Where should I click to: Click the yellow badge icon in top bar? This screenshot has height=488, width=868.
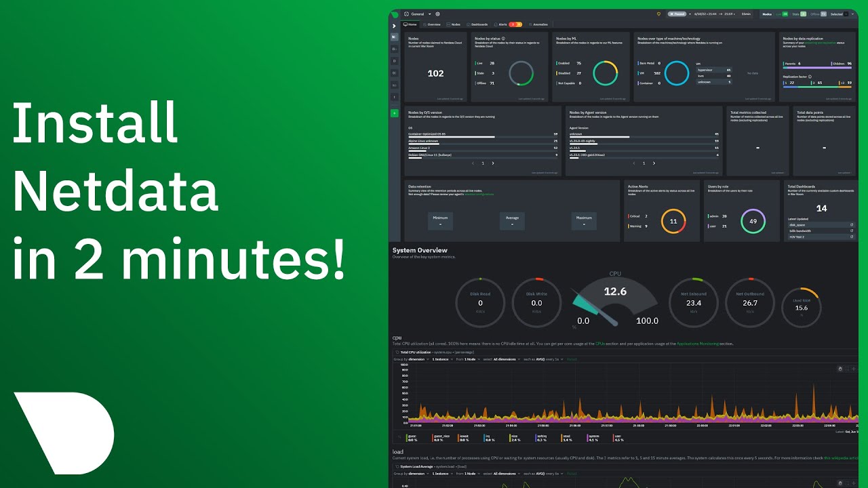pyautogui.click(x=658, y=14)
